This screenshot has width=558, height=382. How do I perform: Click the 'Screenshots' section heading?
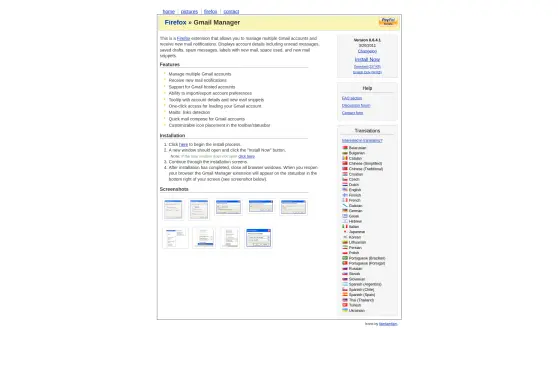(174, 189)
